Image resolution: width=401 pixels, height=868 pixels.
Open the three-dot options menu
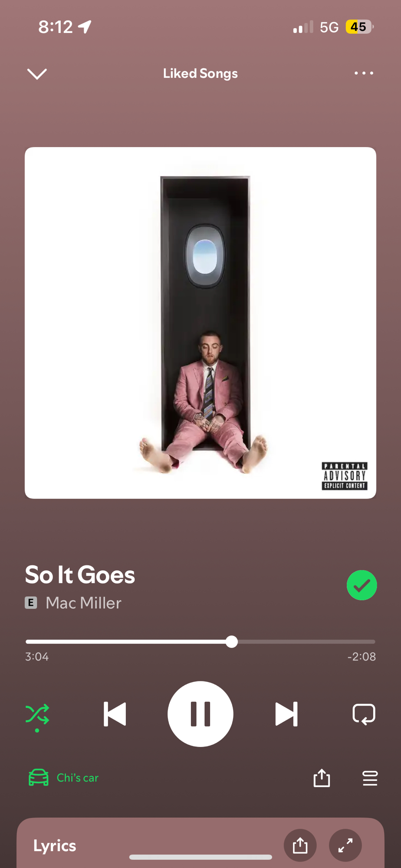click(364, 73)
